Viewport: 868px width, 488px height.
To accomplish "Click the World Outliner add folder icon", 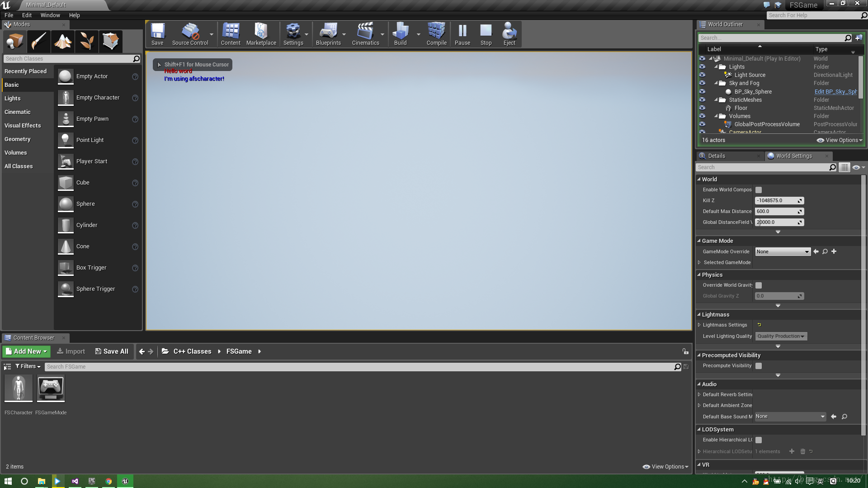I will pyautogui.click(x=859, y=38).
